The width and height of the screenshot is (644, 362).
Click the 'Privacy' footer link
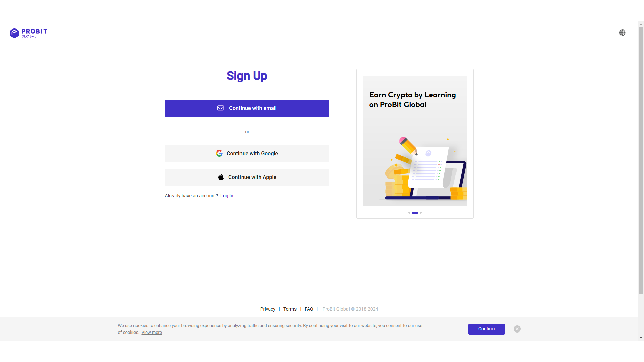click(x=268, y=309)
